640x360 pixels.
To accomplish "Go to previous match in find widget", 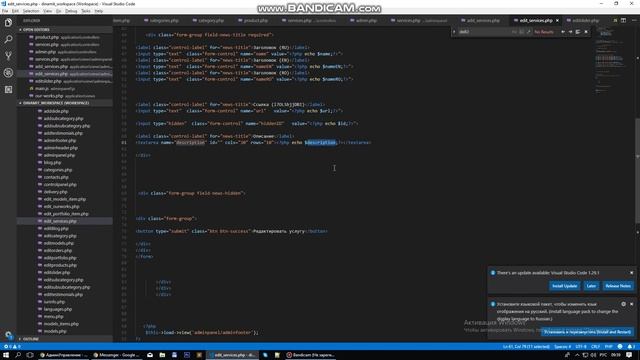I will (563, 32).
